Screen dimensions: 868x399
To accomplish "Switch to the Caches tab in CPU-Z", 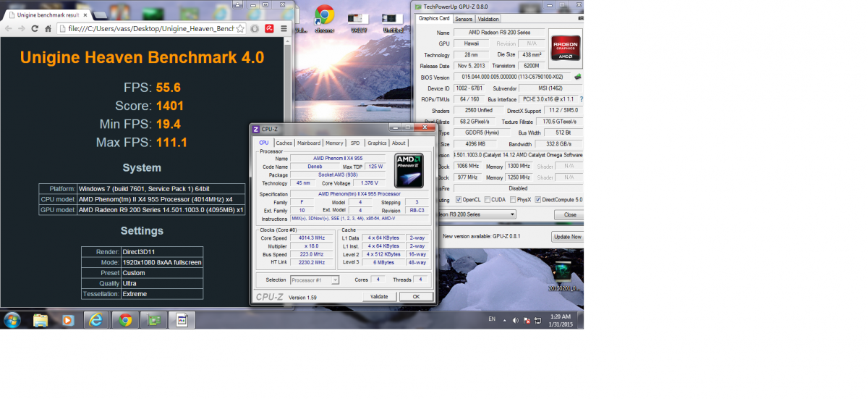I will tap(284, 143).
